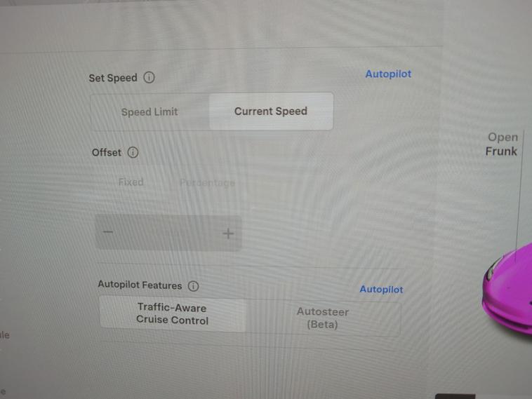Choose Current Speed as set speed
The width and height of the screenshot is (532, 399).
coord(271,111)
